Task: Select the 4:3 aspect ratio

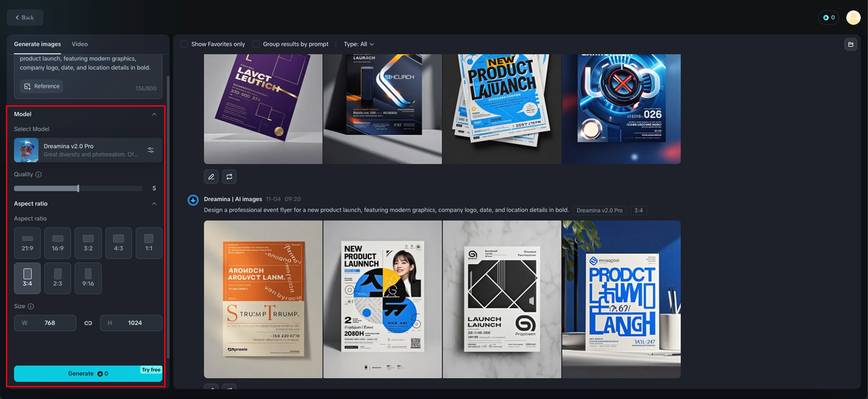Action: point(119,243)
